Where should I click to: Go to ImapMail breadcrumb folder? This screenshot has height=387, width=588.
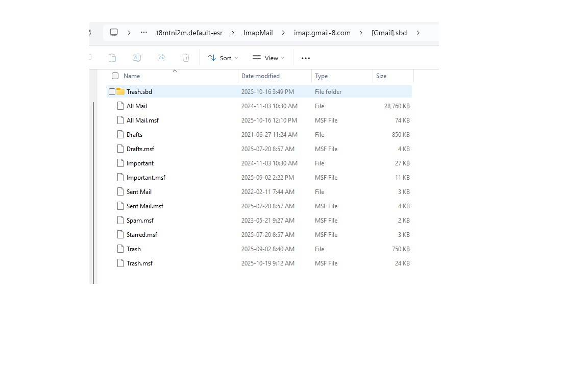[258, 33]
